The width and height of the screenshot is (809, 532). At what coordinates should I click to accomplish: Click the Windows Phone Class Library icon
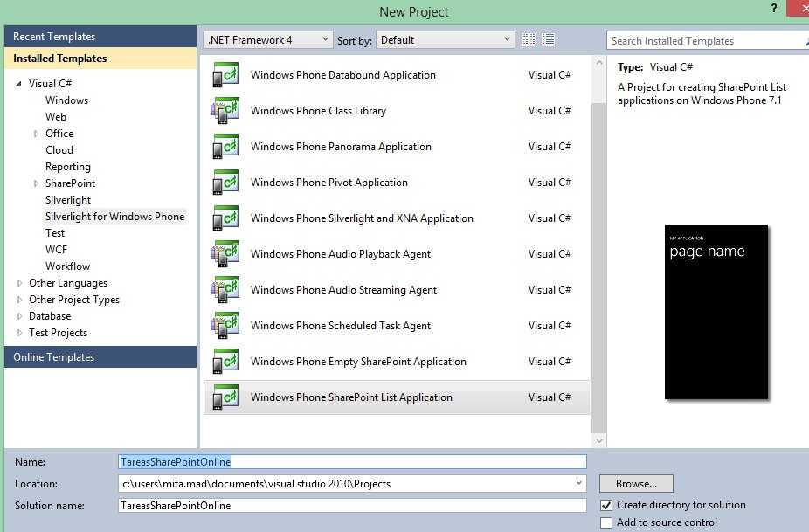point(225,110)
